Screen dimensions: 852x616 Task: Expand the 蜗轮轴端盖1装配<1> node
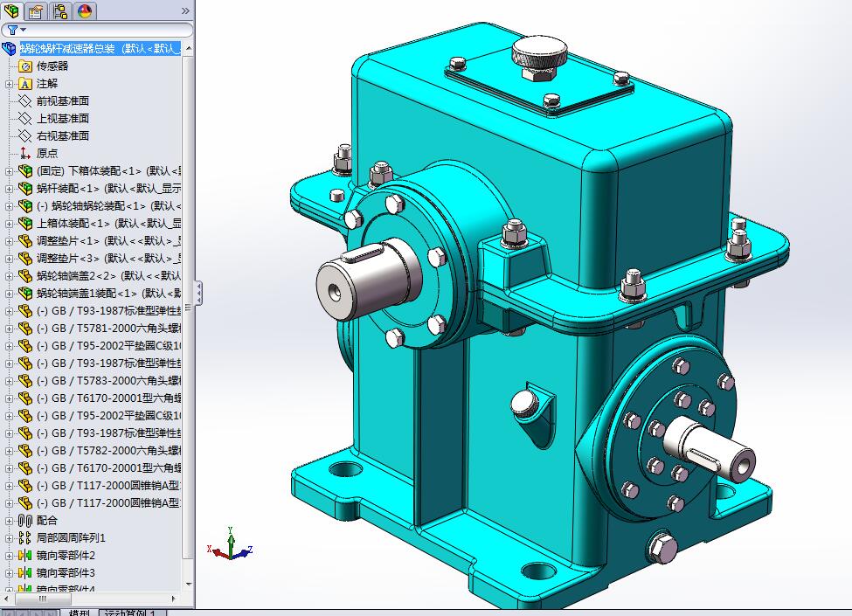(x=9, y=294)
